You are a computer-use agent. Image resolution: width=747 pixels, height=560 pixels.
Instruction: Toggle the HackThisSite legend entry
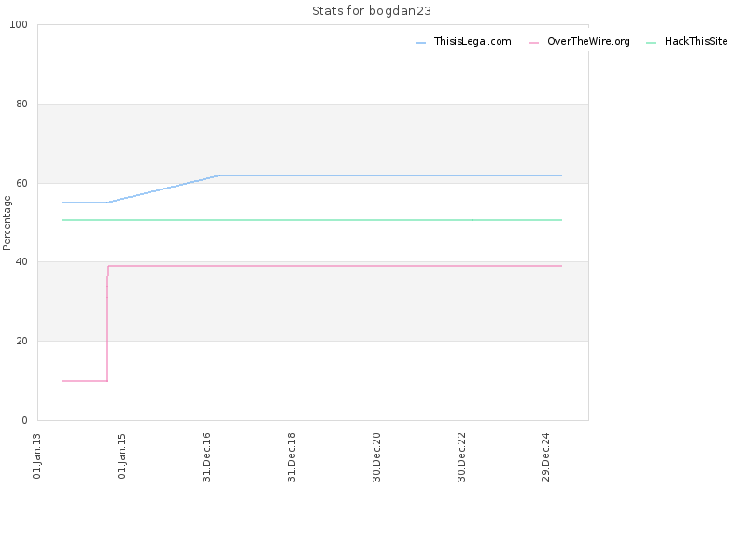(x=686, y=42)
